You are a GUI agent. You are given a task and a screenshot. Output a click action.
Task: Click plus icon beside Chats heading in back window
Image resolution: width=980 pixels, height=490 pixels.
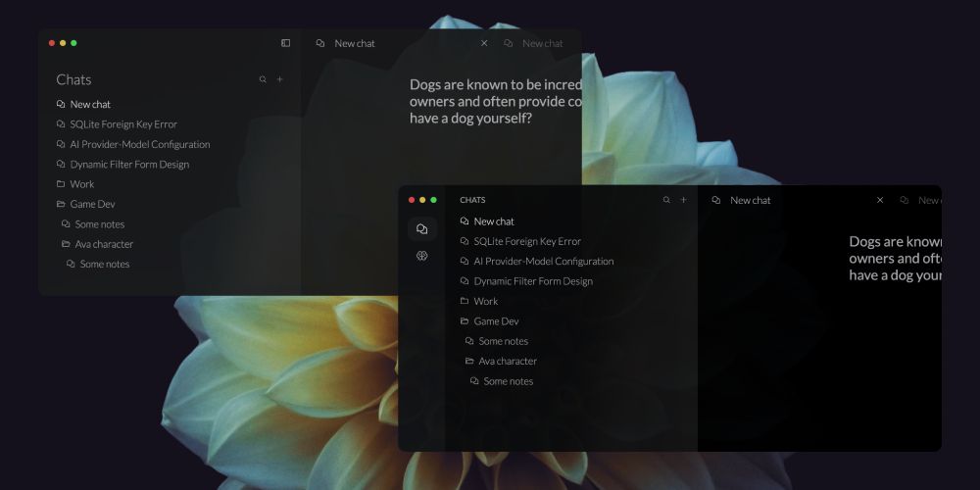[x=280, y=79]
